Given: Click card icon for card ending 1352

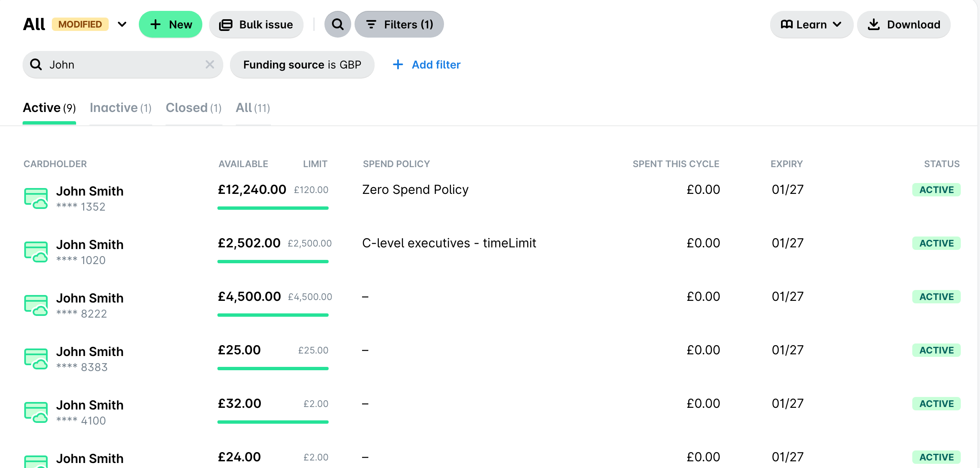Looking at the screenshot, I should tap(36, 198).
